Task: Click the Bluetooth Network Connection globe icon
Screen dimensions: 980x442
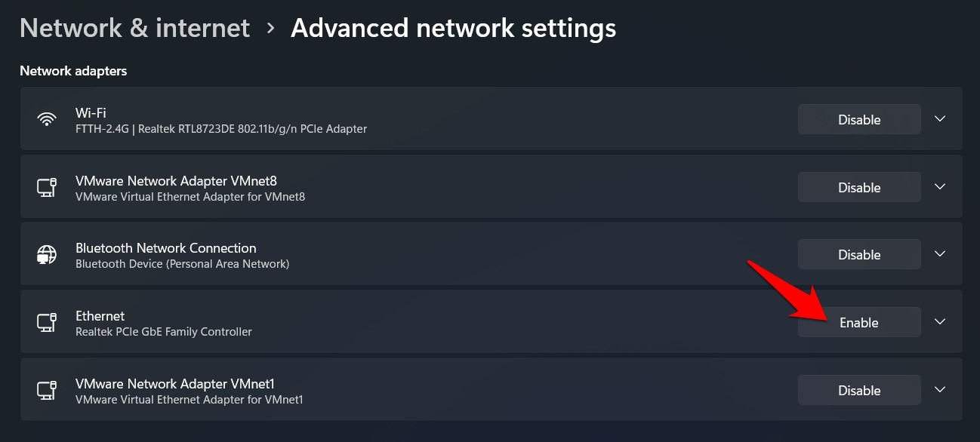Action: pyautogui.click(x=47, y=255)
